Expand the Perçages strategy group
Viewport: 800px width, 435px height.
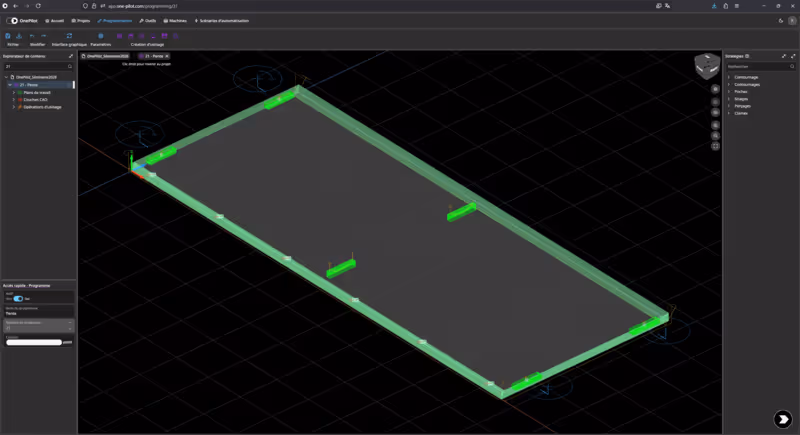point(729,106)
